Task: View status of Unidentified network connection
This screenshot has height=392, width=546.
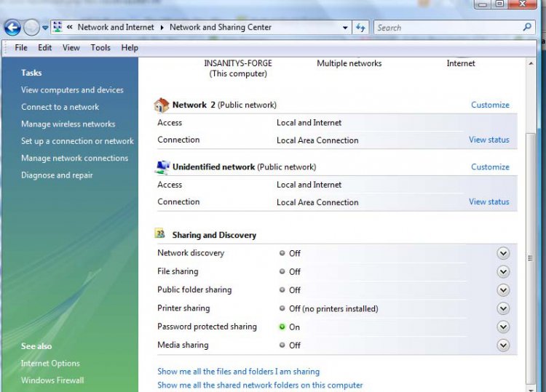Action: coord(489,201)
